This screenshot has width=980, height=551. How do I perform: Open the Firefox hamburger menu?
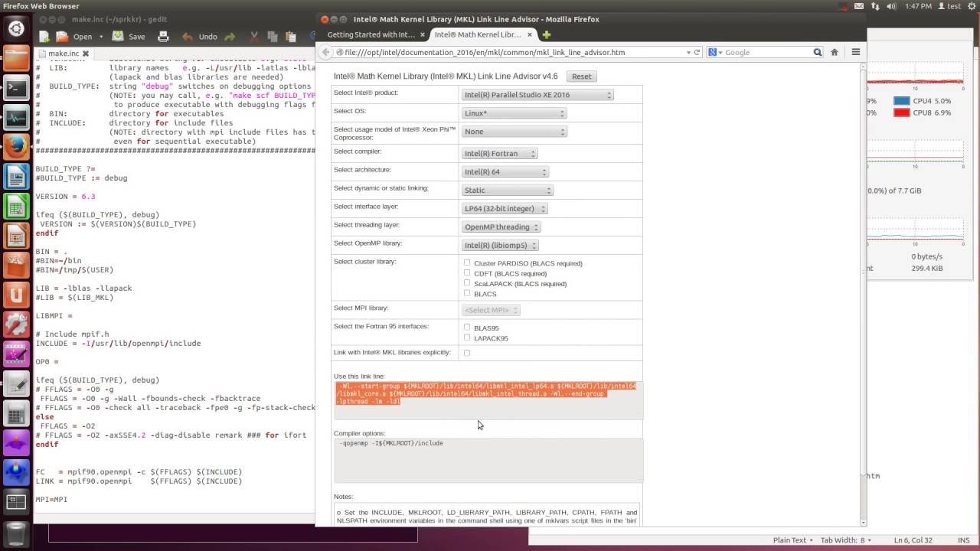tap(856, 52)
